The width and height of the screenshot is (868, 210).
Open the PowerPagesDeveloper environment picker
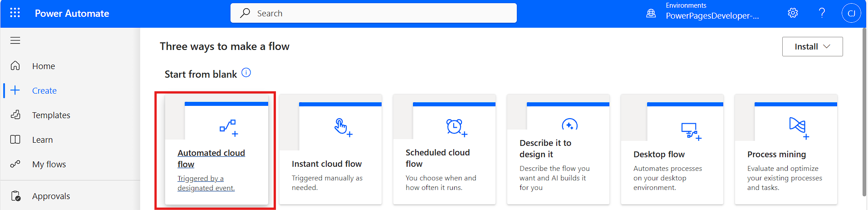711,16
